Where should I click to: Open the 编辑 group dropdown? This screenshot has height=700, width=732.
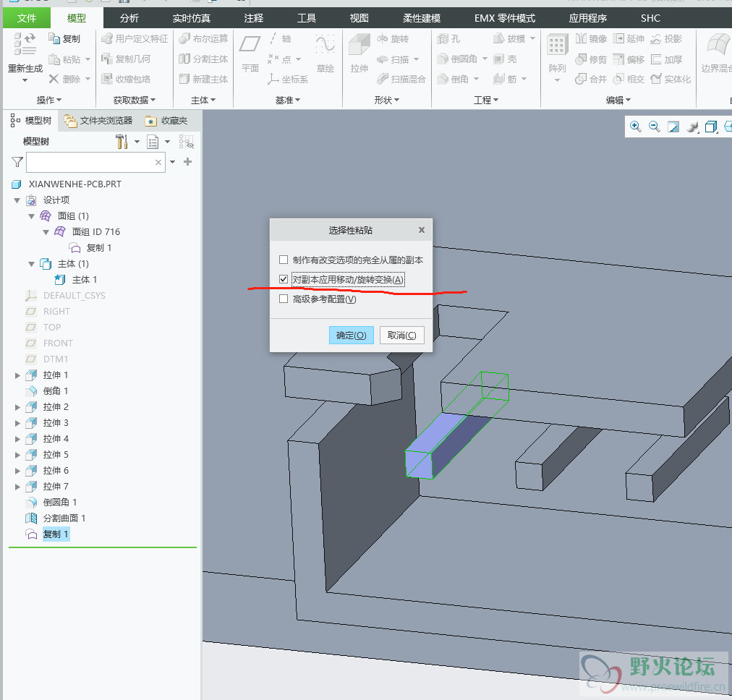pyautogui.click(x=618, y=100)
